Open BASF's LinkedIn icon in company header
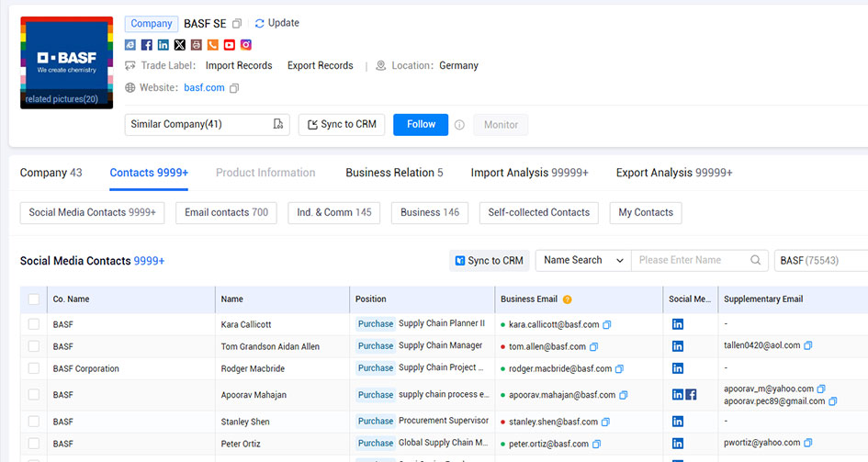This screenshot has width=868, height=462. (163, 45)
